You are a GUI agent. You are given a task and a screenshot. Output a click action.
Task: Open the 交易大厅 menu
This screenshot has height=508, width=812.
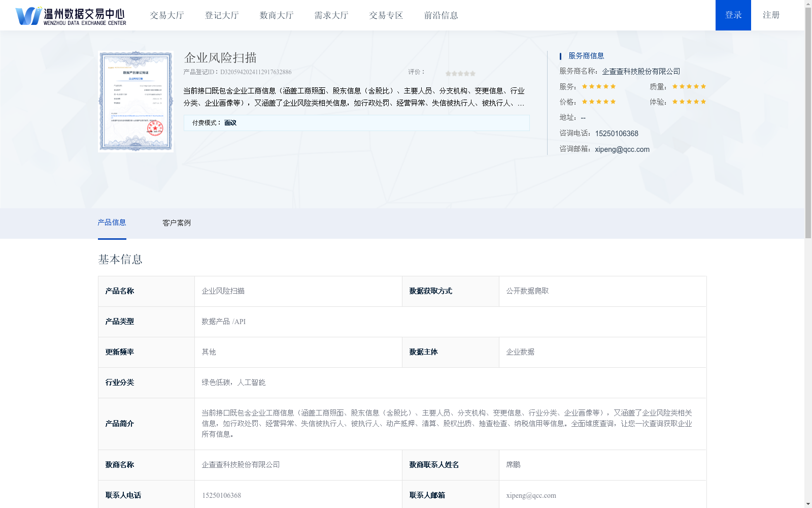(167, 15)
